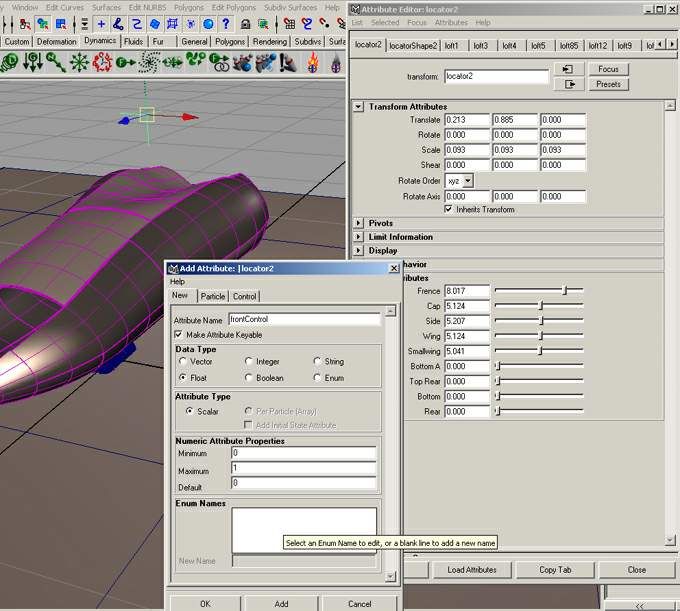The height and width of the screenshot is (611, 680).
Task: Open Attributes menu in Attribute Editor
Action: [x=451, y=22]
